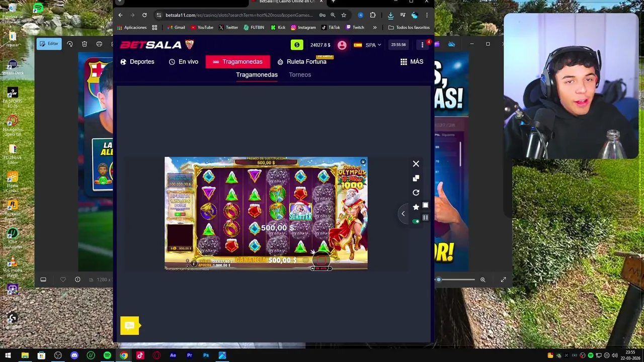Open Aplicaciones bookmark
The width and height of the screenshot is (644, 362).
pos(132,28)
